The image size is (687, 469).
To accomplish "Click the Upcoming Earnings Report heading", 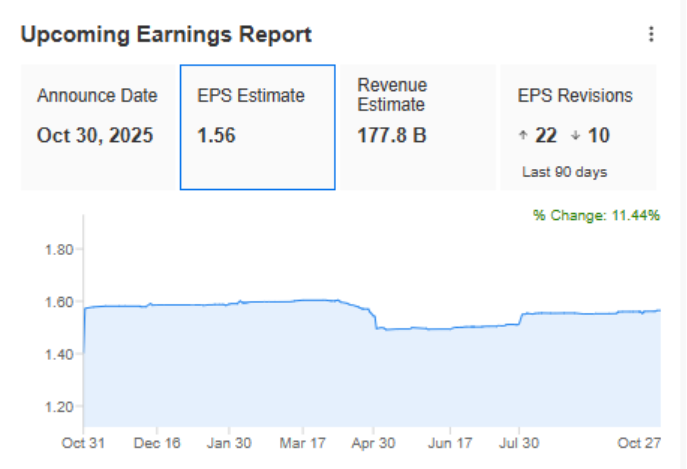I will [166, 35].
